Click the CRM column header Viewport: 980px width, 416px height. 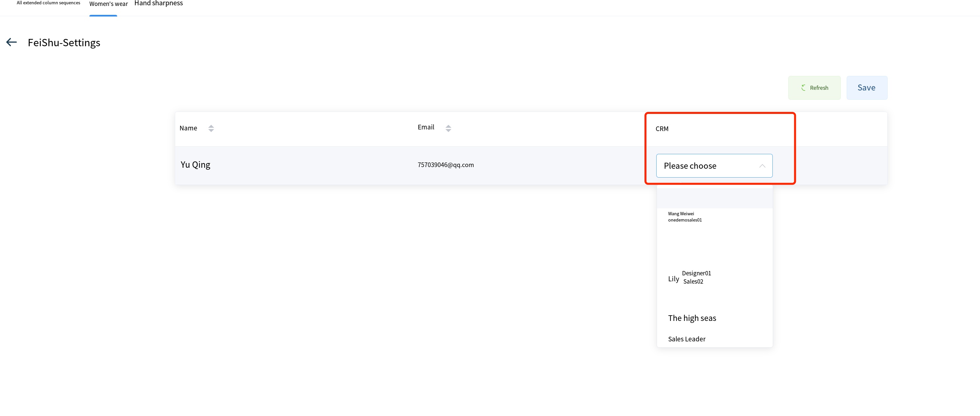point(662,129)
